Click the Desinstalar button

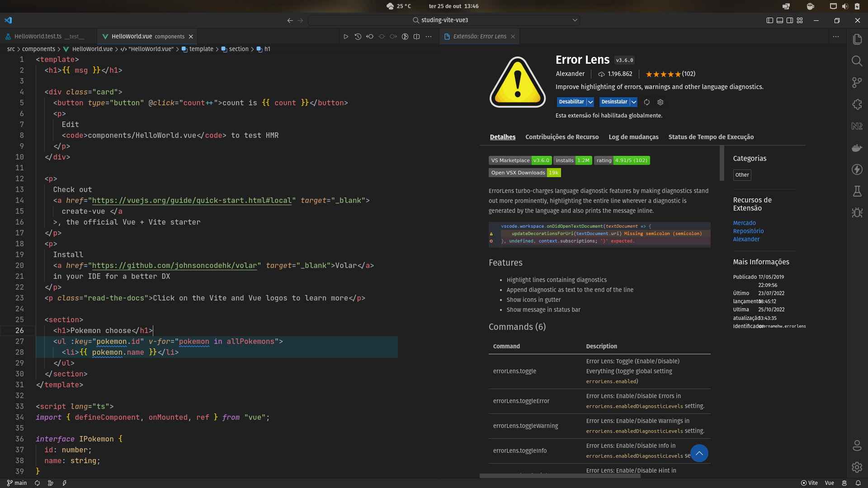coord(614,102)
